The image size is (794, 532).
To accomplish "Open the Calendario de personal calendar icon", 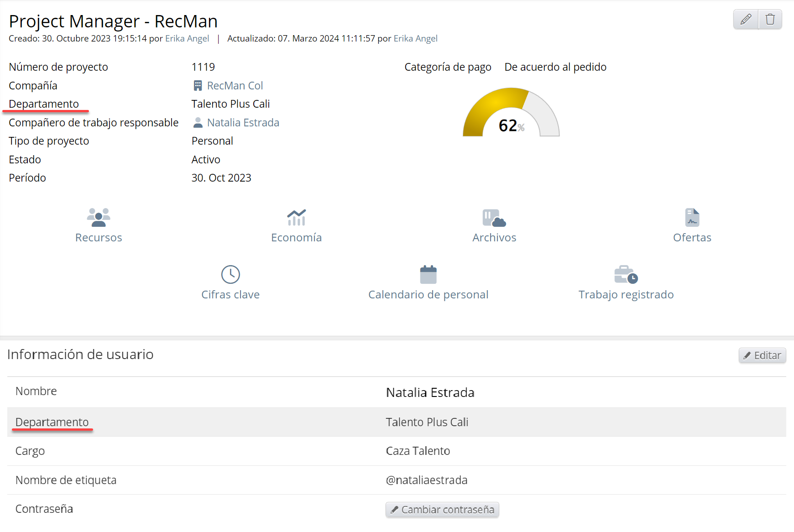I will point(428,274).
